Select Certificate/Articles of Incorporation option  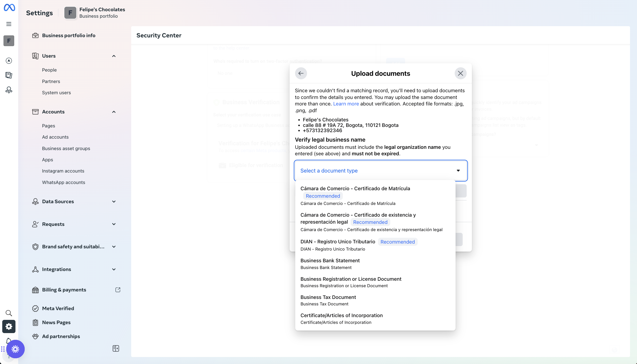(x=375, y=319)
